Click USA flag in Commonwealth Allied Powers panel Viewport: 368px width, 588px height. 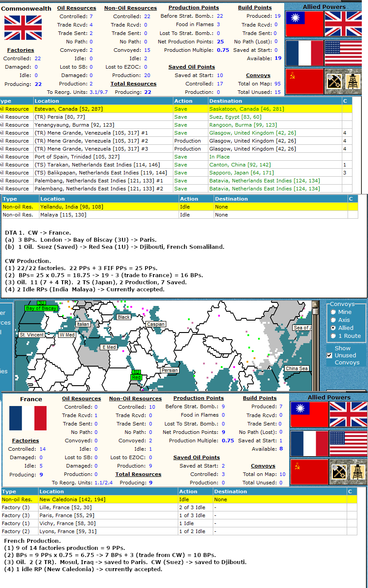(x=343, y=53)
